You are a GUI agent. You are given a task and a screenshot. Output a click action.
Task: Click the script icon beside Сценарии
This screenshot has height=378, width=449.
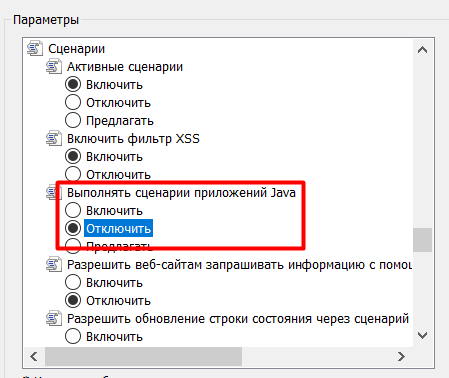[35, 48]
